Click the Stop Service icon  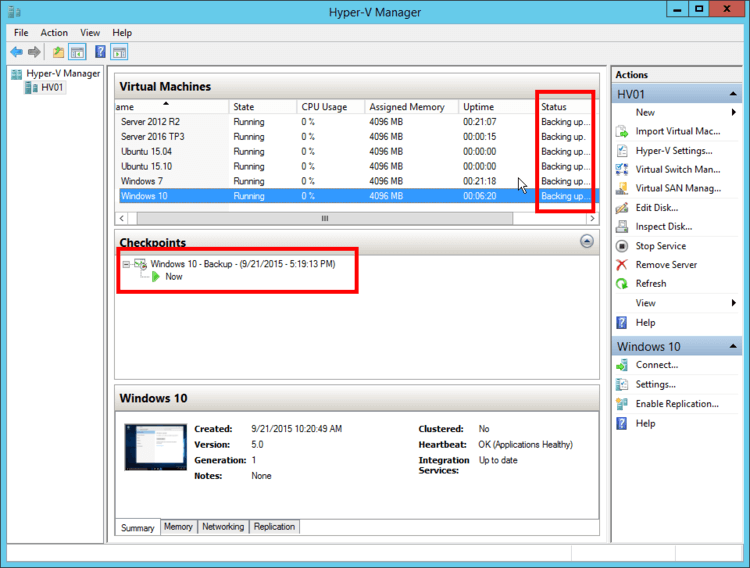pyautogui.click(x=622, y=246)
